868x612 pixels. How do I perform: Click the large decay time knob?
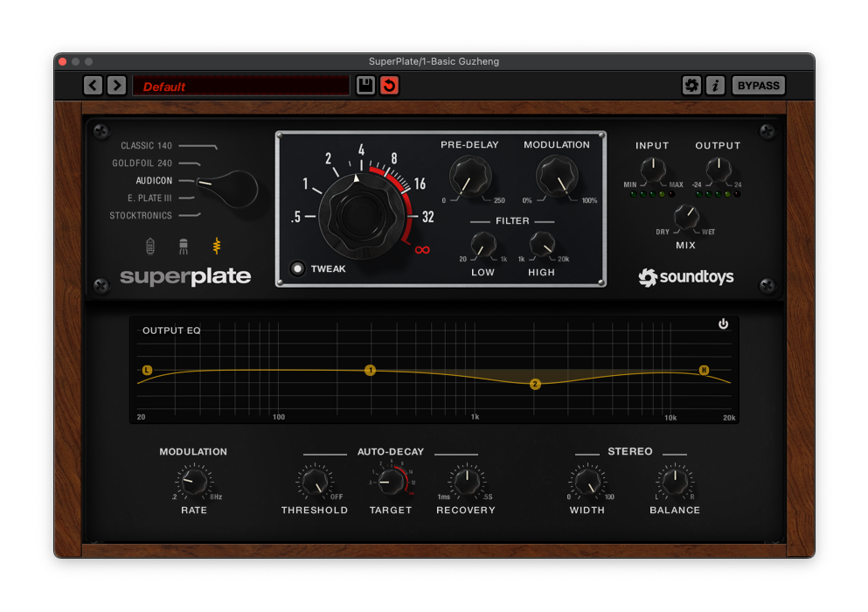tap(361, 216)
